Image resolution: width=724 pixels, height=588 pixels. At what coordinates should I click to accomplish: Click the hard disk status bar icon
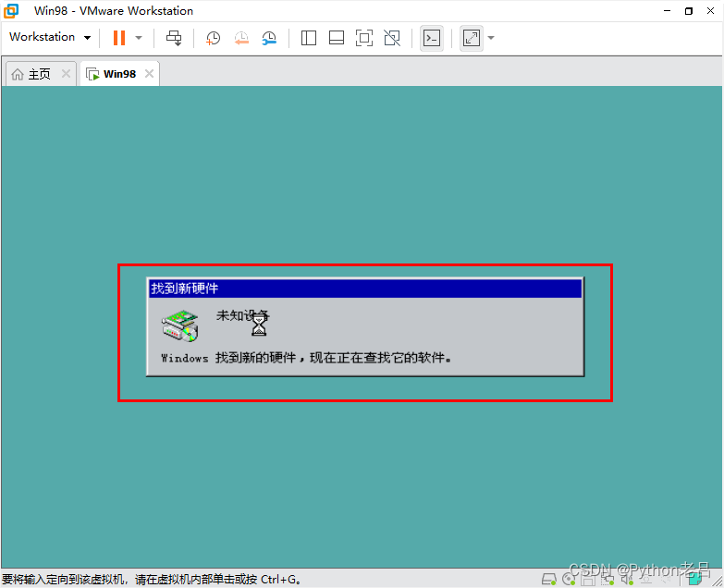click(x=549, y=579)
